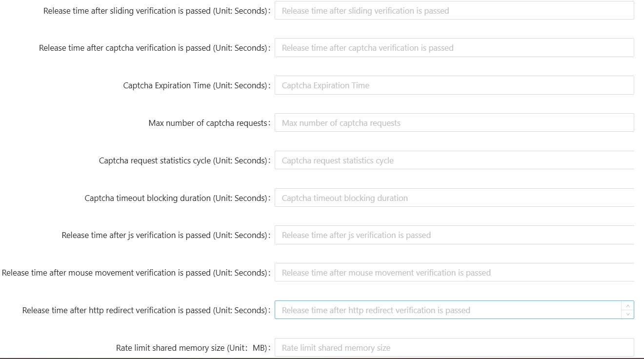Select the mouse movement verification release time field
The height and width of the screenshot is (359, 644).
454,273
